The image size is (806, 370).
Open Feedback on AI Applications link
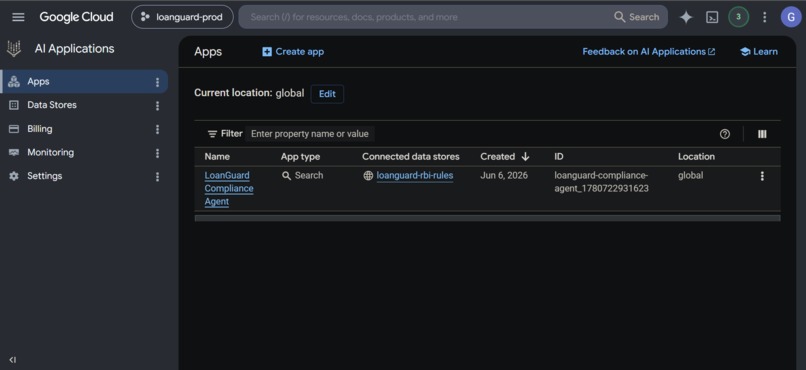click(x=649, y=51)
